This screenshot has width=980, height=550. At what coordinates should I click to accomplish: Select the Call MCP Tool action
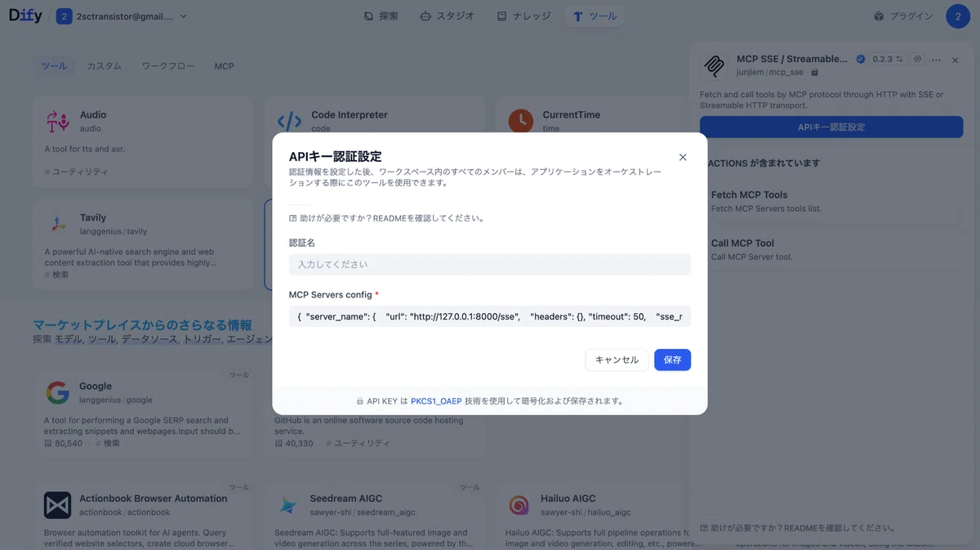(x=831, y=249)
